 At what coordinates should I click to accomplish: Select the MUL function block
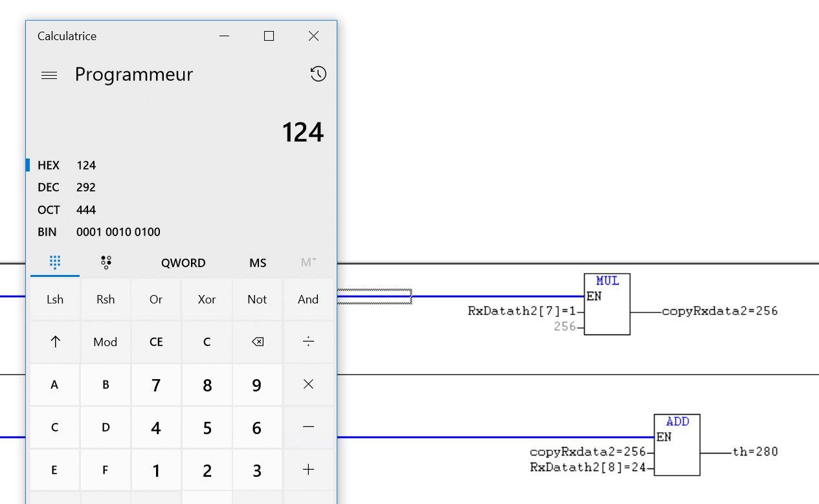pos(607,304)
